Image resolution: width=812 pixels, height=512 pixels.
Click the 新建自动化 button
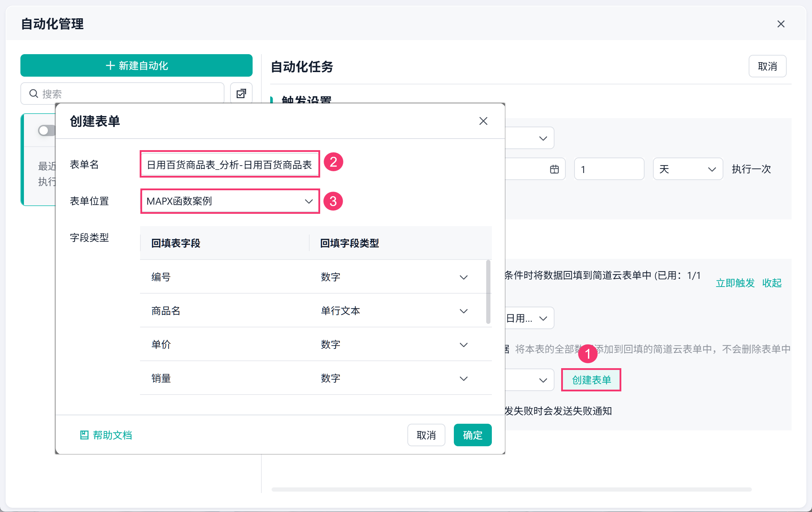137,65
